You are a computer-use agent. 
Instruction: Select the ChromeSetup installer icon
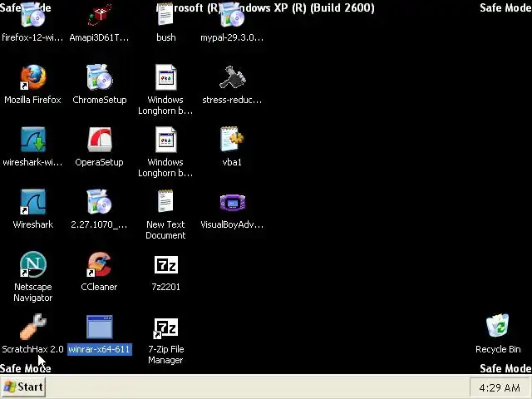(99, 77)
